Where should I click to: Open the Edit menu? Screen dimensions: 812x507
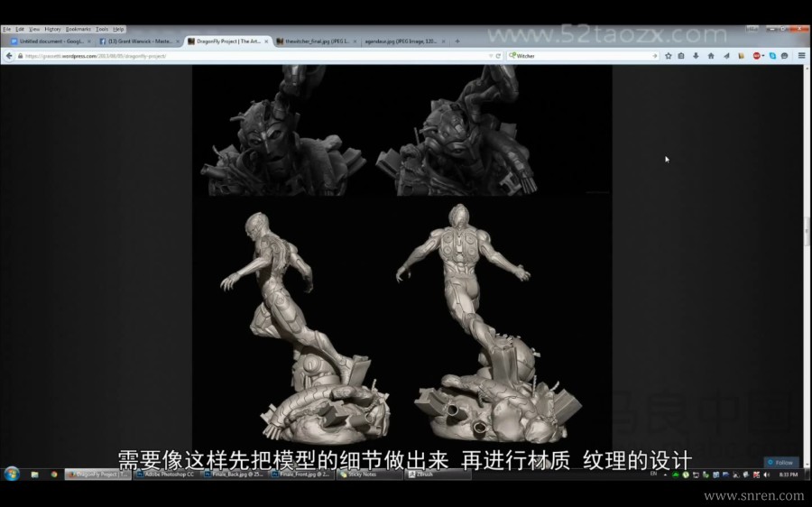click(20, 30)
